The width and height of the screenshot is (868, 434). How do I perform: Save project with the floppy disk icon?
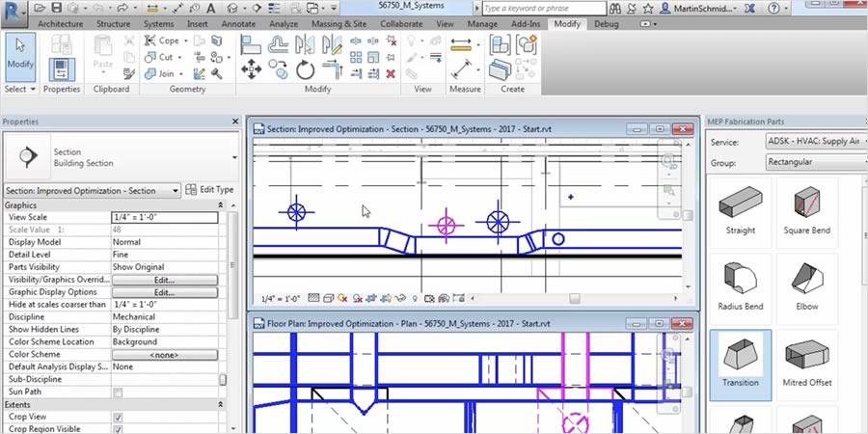pos(56,8)
